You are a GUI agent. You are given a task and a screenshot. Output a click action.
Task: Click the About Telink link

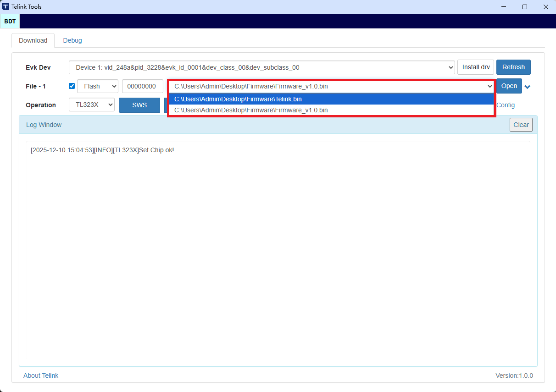pos(41,375)
